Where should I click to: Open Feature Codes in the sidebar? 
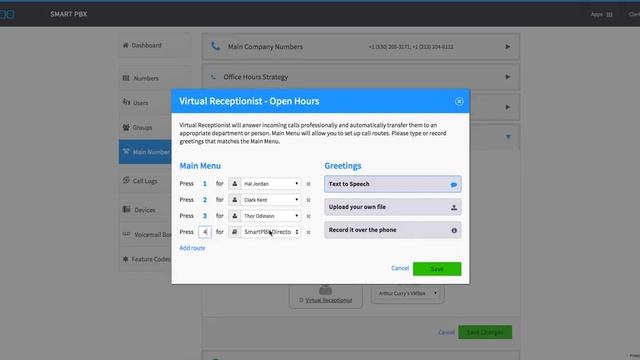145,259
